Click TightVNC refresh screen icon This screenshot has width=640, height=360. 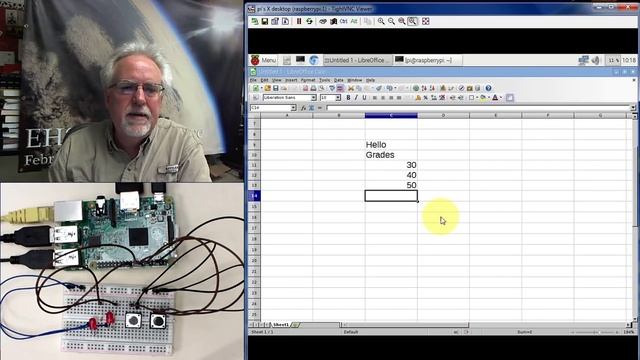309,21
